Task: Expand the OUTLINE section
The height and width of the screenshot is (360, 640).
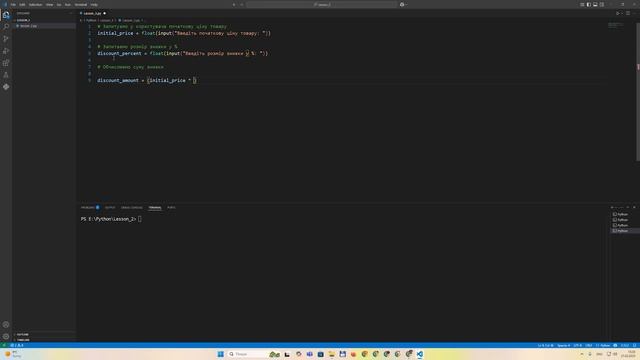Action: click(22, 334)
